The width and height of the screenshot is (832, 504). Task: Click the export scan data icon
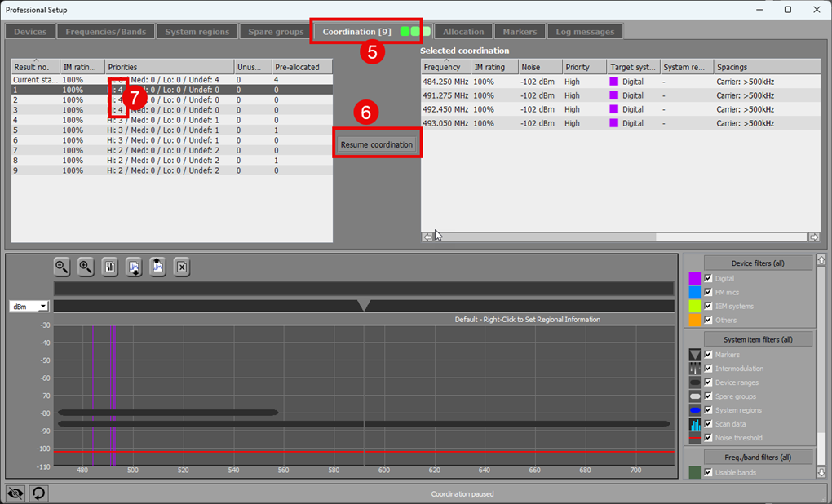(x=157, y=267)
